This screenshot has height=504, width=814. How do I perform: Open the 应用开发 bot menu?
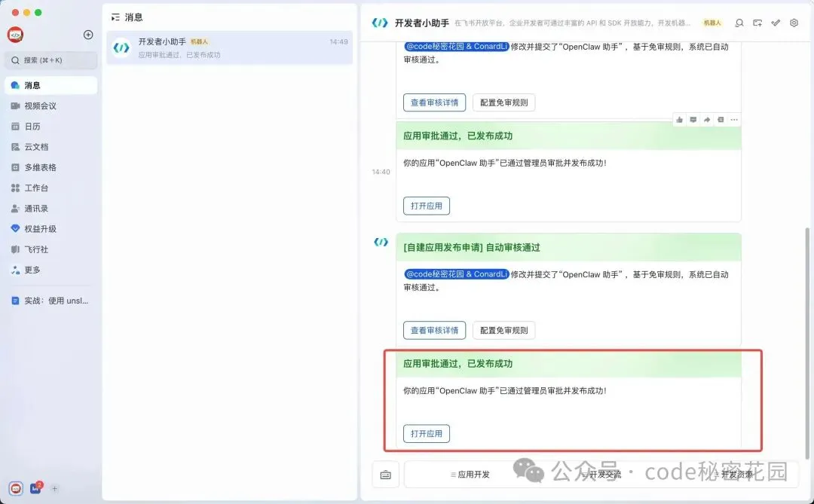tap(470, 475)
